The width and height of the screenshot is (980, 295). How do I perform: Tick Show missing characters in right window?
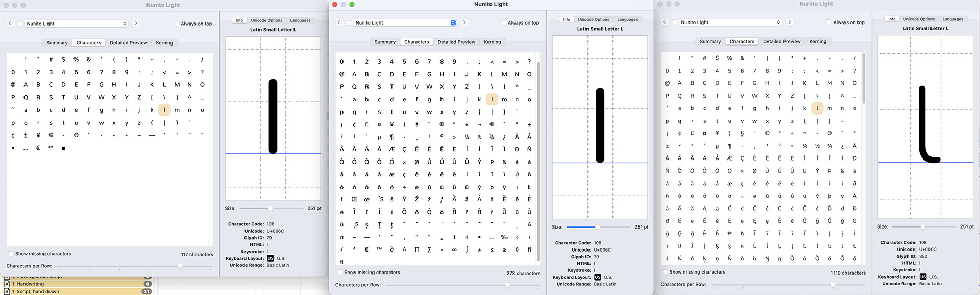click(665, 272)
